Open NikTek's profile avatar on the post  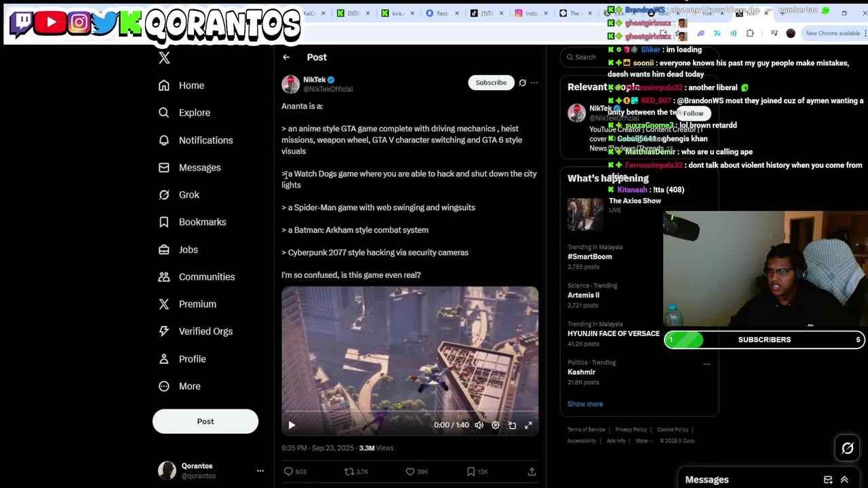(291, 84)
